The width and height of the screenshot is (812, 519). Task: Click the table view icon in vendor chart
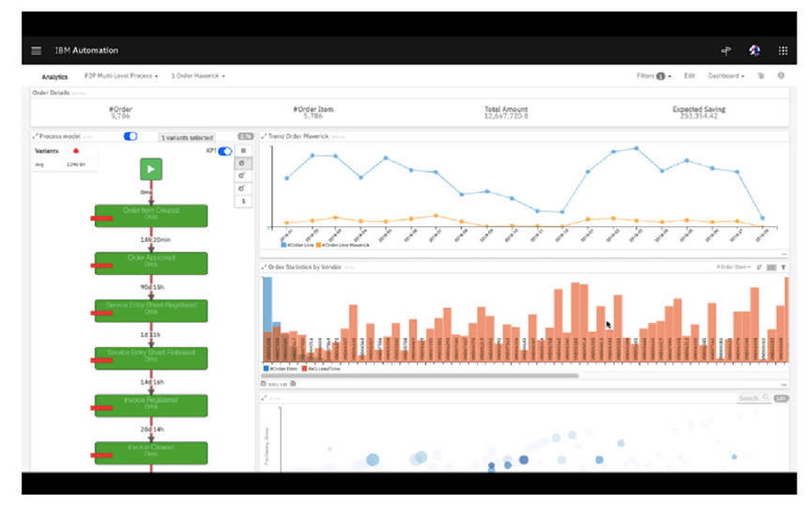pos(771,267)
